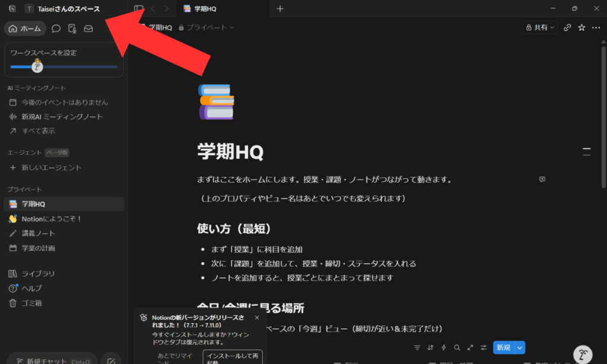Screen dimensions: 607x364
Task: Expand the arrow next to 新規 button
Action: coord(520,347)
